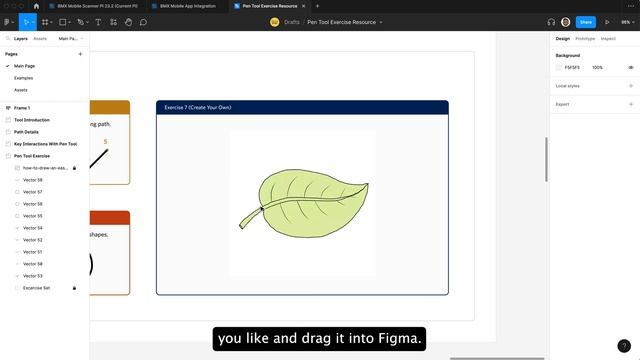Open Frame tool options dropdown arrow
This screenshot has height=360, width=640.
pos(51,22)
